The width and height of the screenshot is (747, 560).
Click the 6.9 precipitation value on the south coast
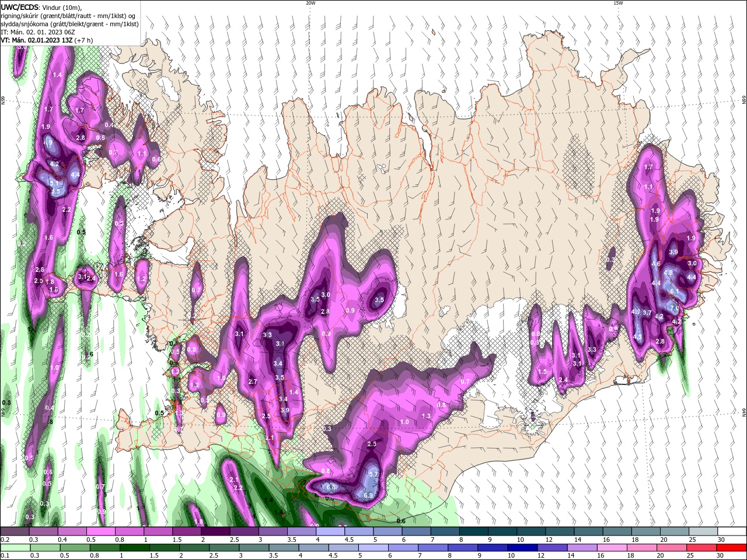pyautogui.click(x=368, y=495)
